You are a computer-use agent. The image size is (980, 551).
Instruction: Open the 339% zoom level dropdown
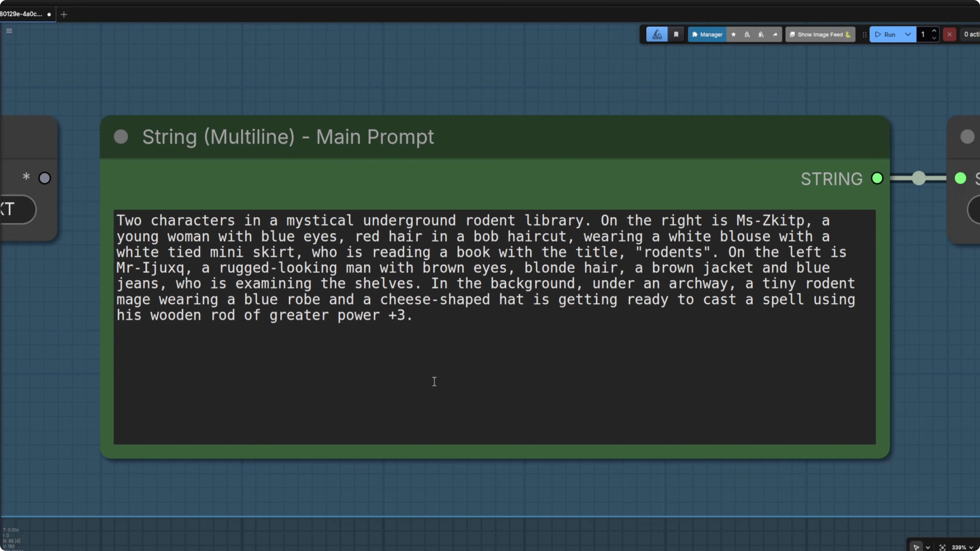[962, 547]
